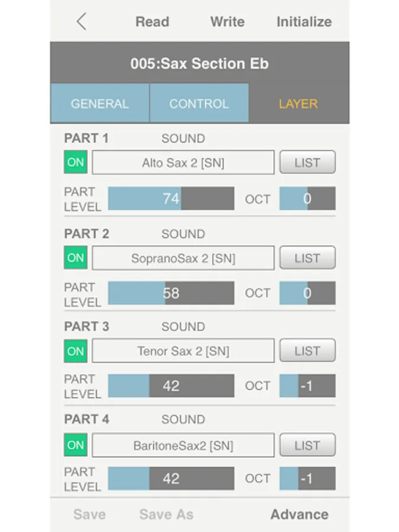Open sound LIST for Part 2
The width and height of the screenshot is (399, 532).
point(307,258)
